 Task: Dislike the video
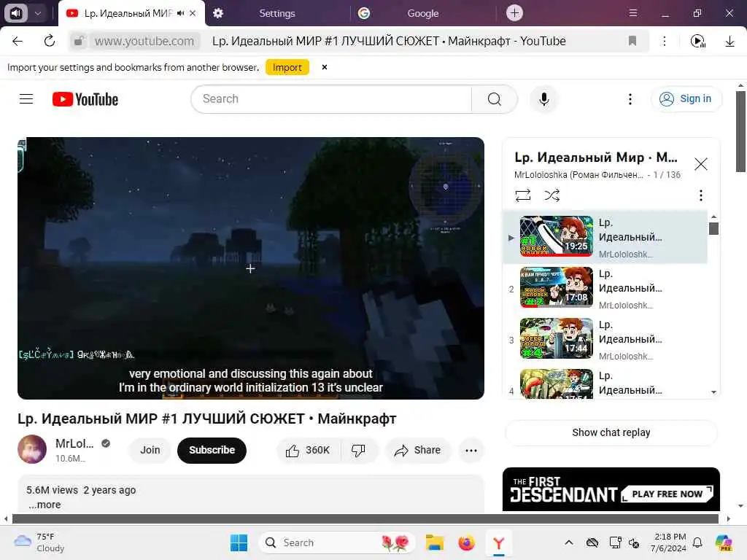(x=359, y=450)
